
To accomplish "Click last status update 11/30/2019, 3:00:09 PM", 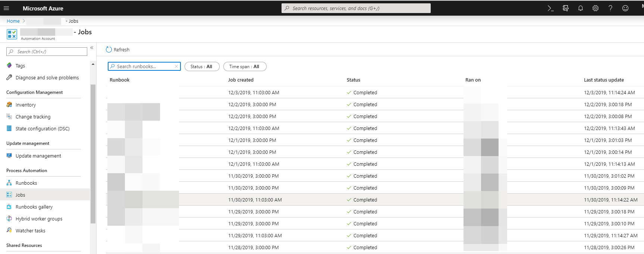I will click(x=609, y=188).
